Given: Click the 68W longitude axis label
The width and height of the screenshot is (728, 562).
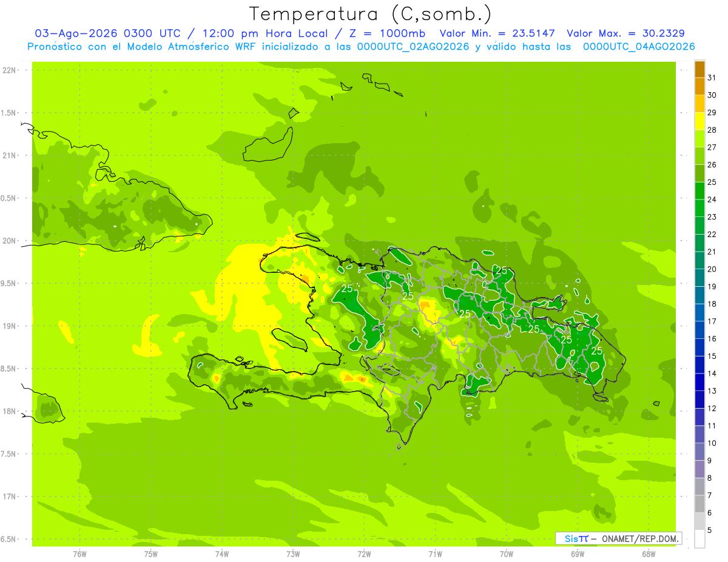Looking at the screenshot, I should 649,554.
